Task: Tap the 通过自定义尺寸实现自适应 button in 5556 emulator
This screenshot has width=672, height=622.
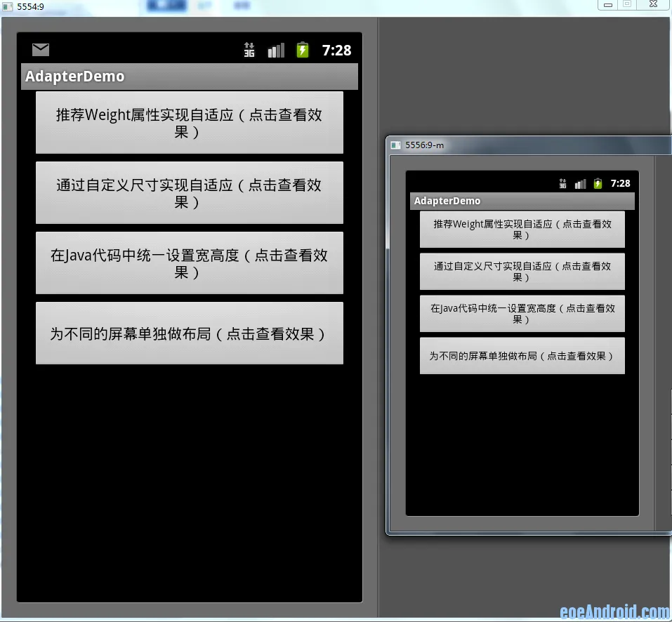Action: [522, 272]
